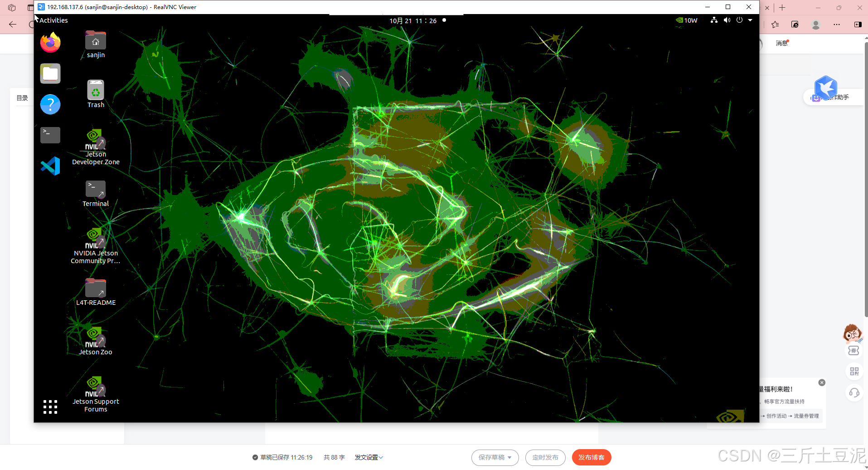Click the QR code icon in the right sidebar
Screen dimensions: 868x470
854,372
